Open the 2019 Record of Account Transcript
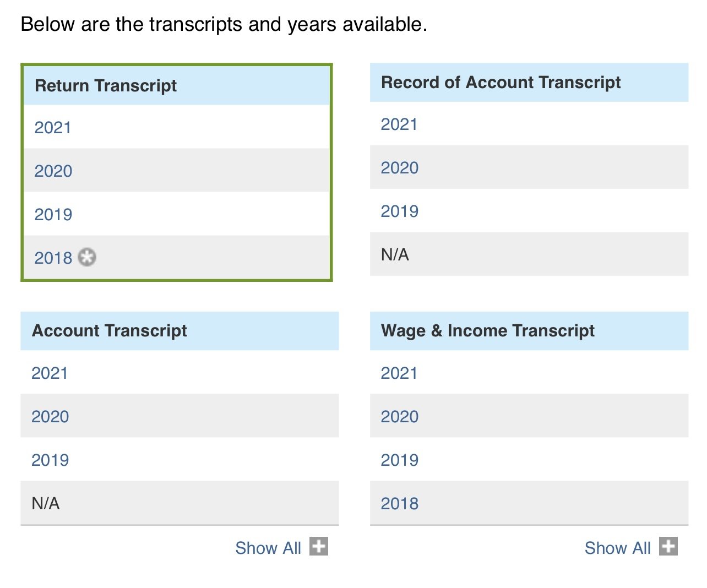 (x=400, y=211)
